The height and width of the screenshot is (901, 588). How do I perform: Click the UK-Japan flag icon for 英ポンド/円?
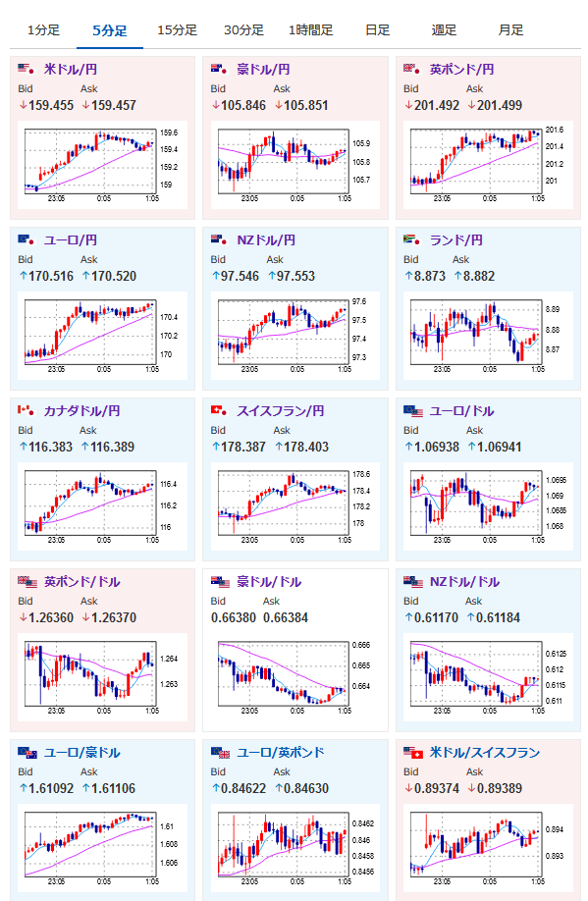coord(412,70)
